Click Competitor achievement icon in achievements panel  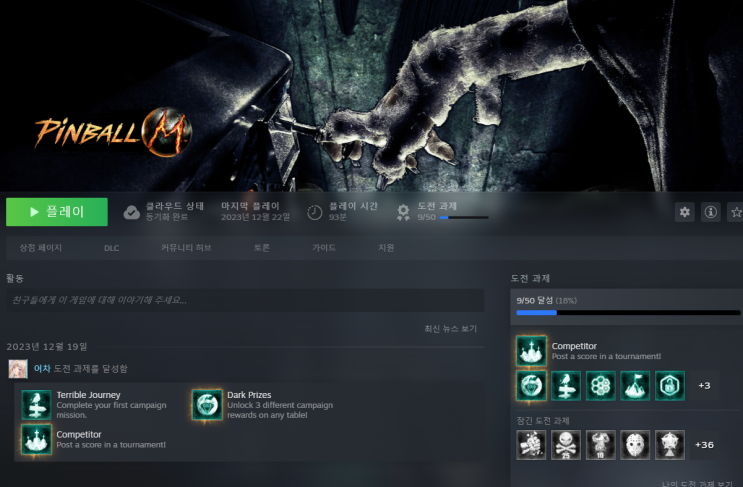(531, 351)
